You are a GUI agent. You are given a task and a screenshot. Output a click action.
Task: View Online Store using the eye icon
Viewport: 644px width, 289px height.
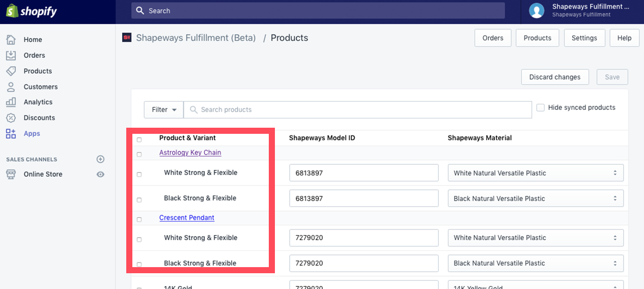[100, 174]
